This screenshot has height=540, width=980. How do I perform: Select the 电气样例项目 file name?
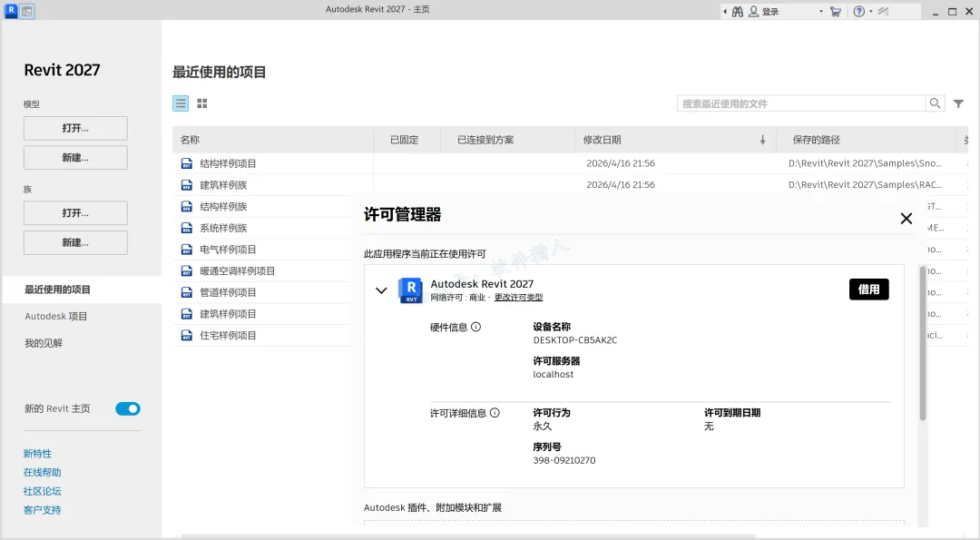[228, 250]
